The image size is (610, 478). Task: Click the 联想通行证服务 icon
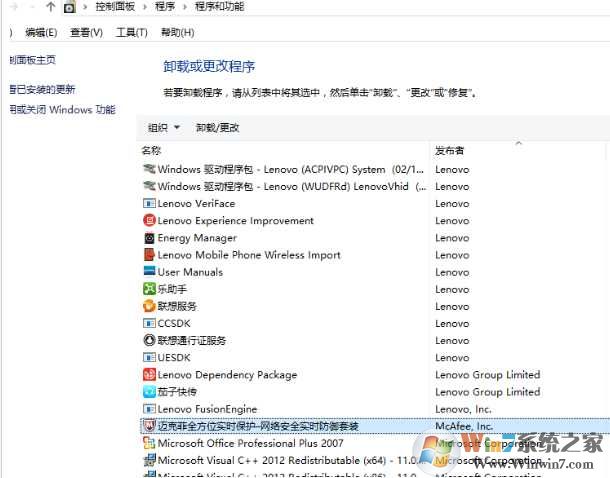pos(149,340)
